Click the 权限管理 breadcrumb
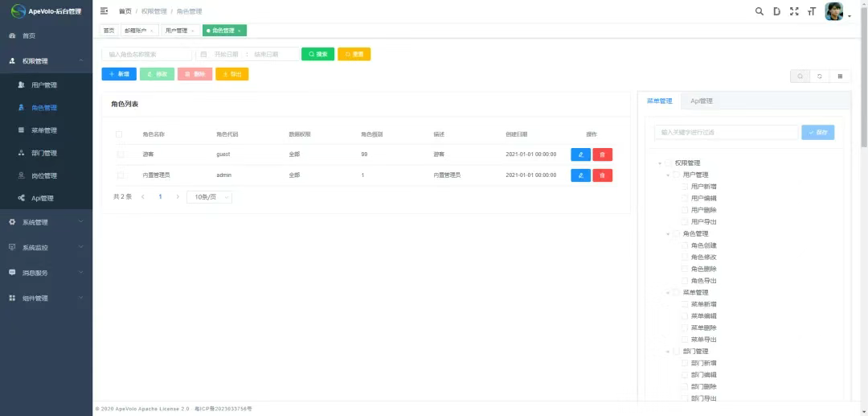Screen dimensions: 868x416 154,11
